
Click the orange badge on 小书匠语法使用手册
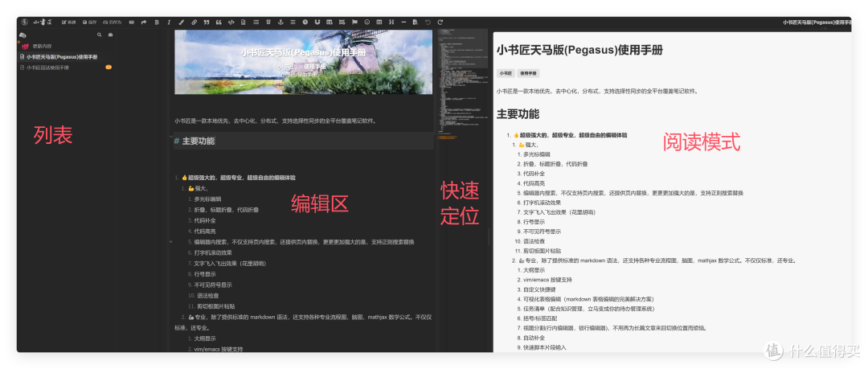coord(108,67)
